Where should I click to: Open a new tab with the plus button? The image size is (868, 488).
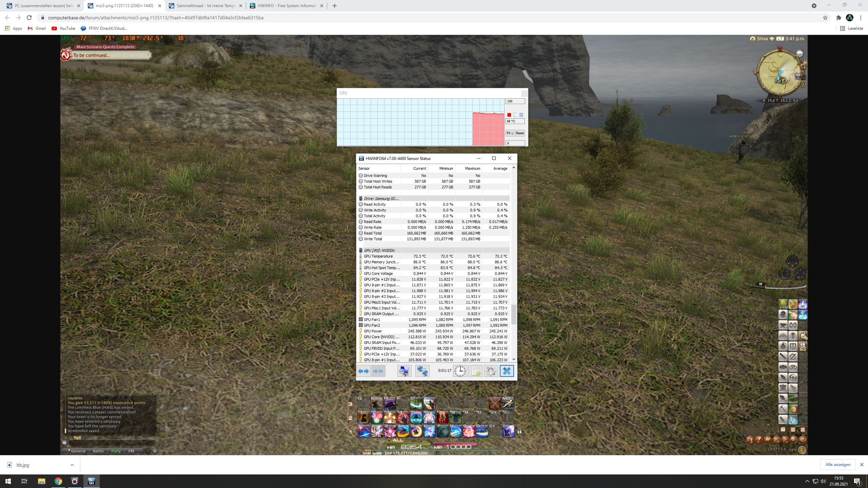(x=335, y=6)
